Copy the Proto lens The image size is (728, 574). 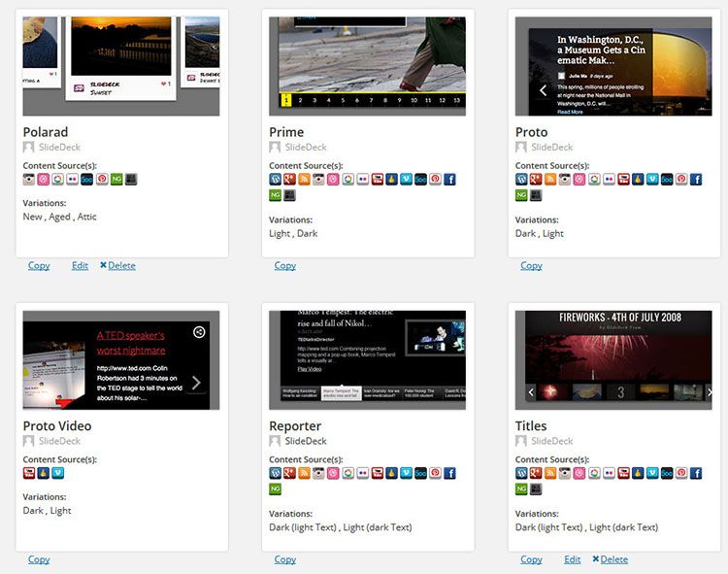point(531,266)
